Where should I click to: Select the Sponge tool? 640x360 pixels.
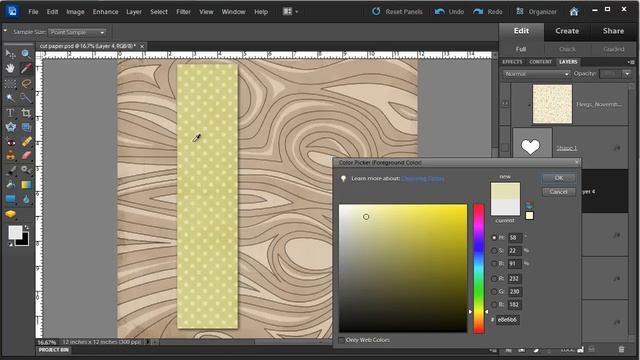10,214
